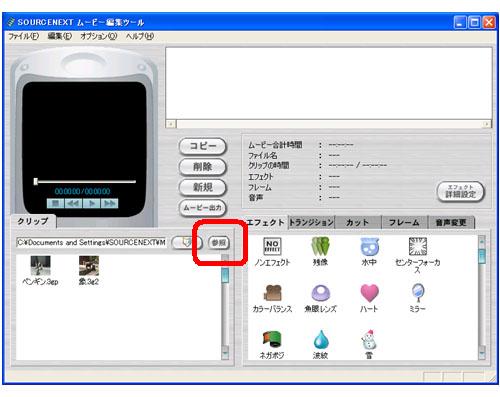Screen dimensions: 500x397
Task: Click the playback seek slider handle
Action: pos(36,182)
